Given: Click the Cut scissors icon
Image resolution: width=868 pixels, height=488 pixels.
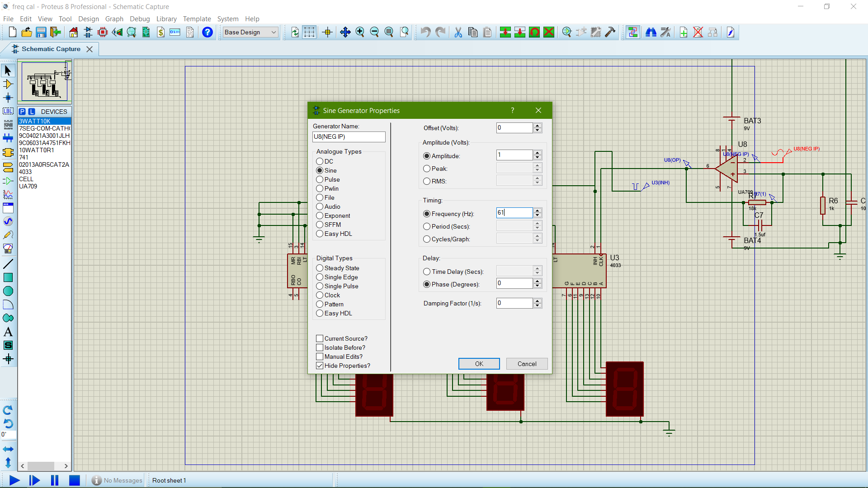Looking at the screenshot, I should coord(458,32).
